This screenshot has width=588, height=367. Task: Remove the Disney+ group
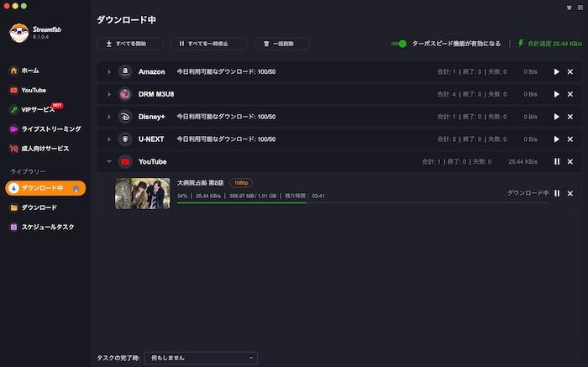[x=570, y=117]
